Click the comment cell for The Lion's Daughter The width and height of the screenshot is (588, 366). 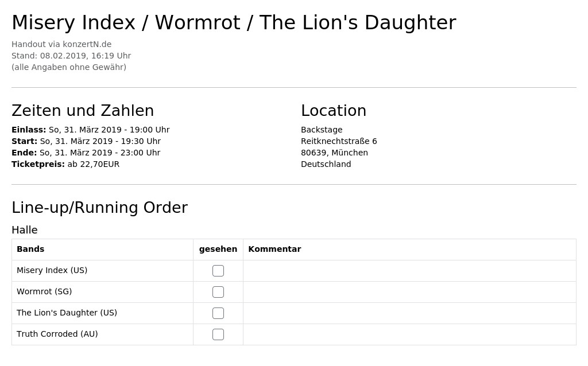coord(409,313)
